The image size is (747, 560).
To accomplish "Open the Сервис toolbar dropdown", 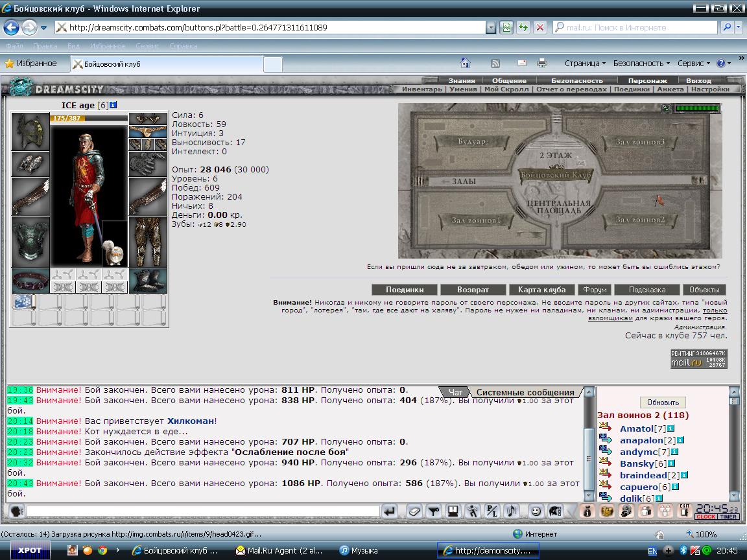I will 694,64.
